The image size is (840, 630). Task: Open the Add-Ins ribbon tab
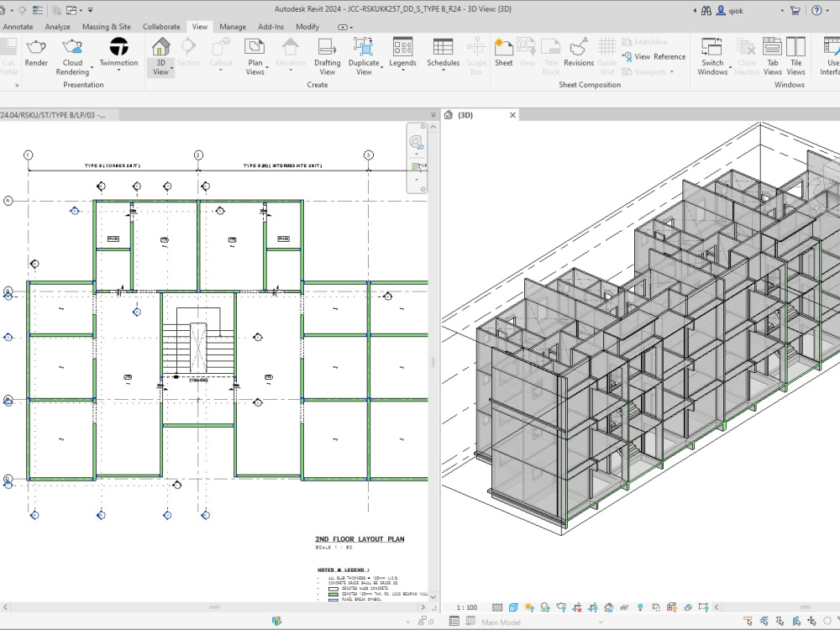coord(270,27)
